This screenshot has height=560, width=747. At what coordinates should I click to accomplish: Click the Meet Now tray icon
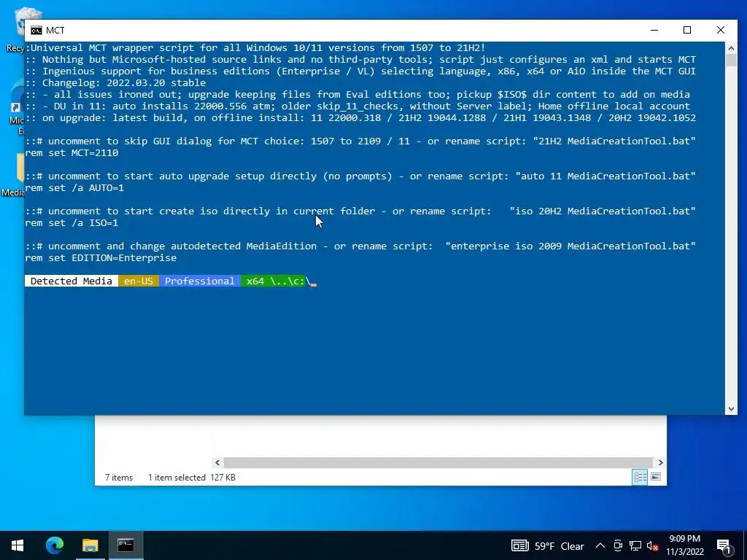(618, 545)
